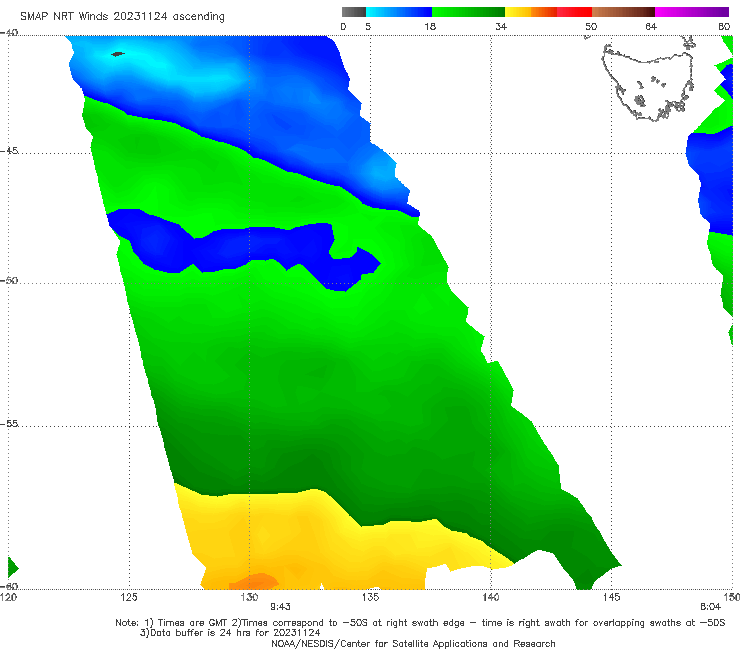This screenshot has height=650, width=740.
Task: Click the color bar label '64'
Action: tap(651, 26)
